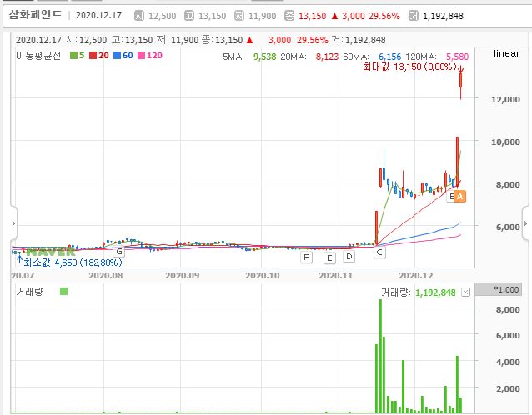Click event marker F on the chart

[x=306, y=257]
